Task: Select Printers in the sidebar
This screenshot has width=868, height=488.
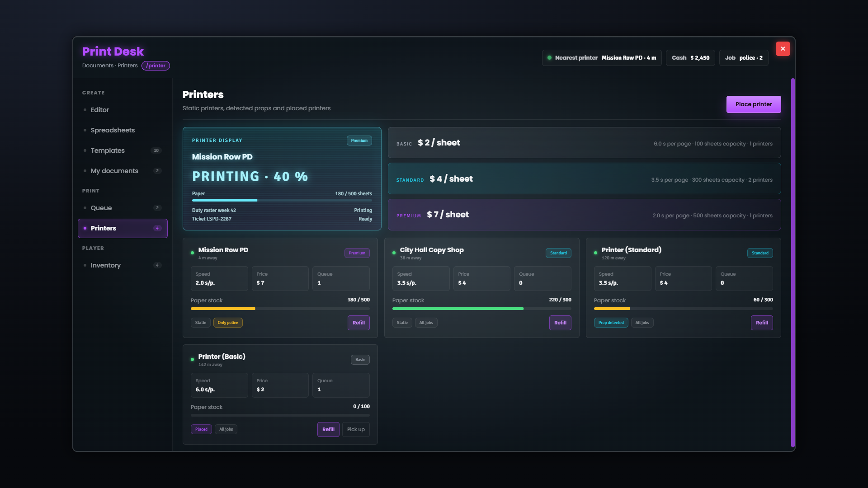Action: coord(123,228)
